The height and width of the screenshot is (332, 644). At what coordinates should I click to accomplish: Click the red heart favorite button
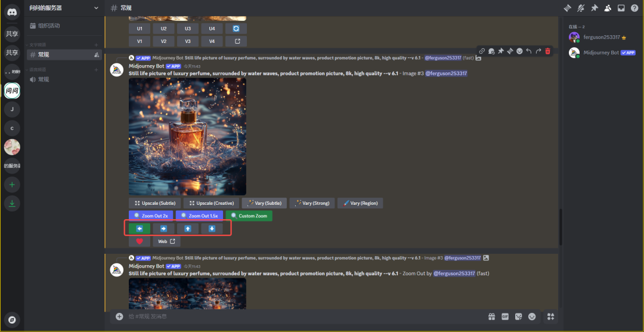[x=140, y=241]
